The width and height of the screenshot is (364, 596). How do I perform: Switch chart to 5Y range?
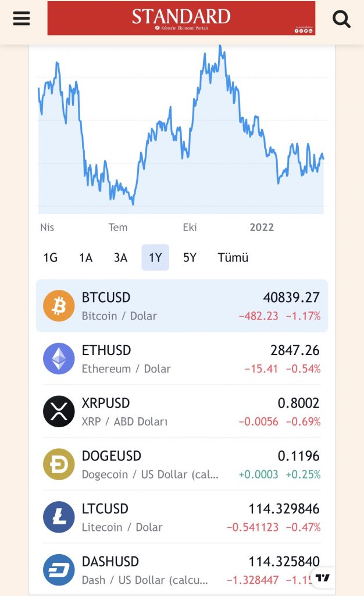(190, 257)
